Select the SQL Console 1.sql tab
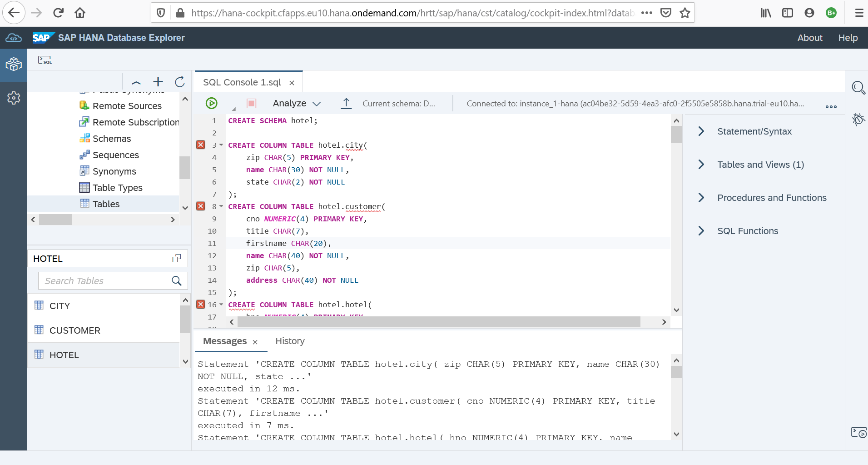 pos(242,82)
